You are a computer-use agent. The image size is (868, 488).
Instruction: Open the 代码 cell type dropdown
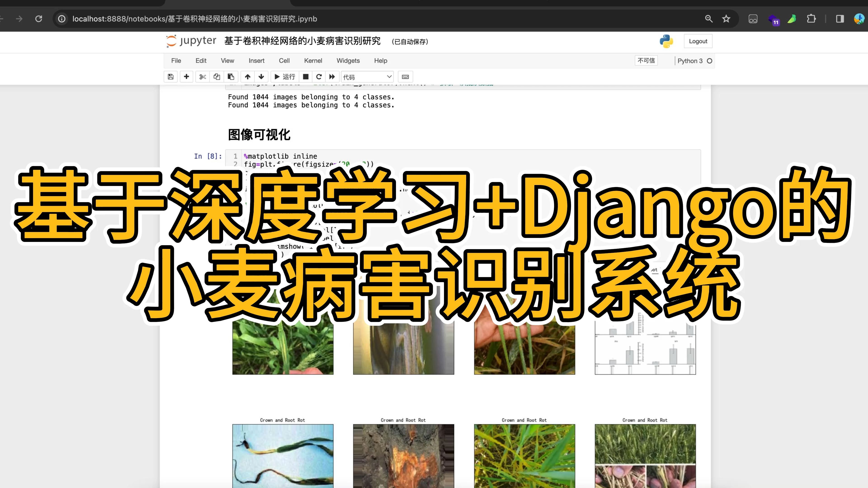(367, 77)
